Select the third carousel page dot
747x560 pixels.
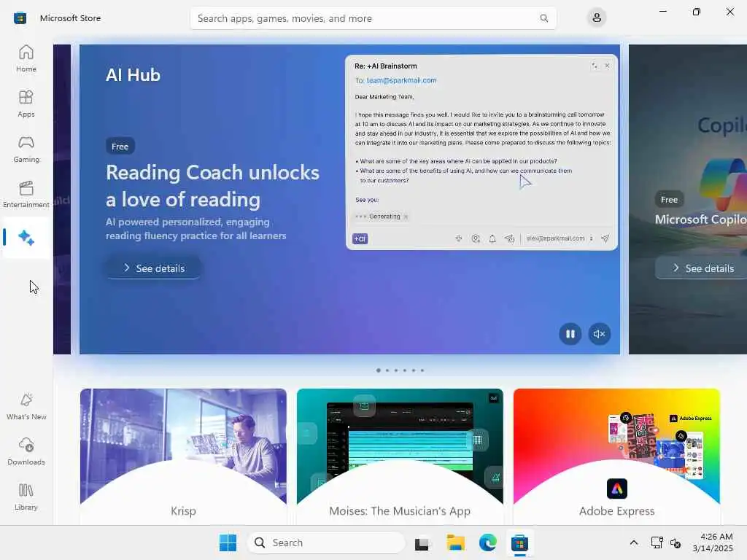point(396,370)
